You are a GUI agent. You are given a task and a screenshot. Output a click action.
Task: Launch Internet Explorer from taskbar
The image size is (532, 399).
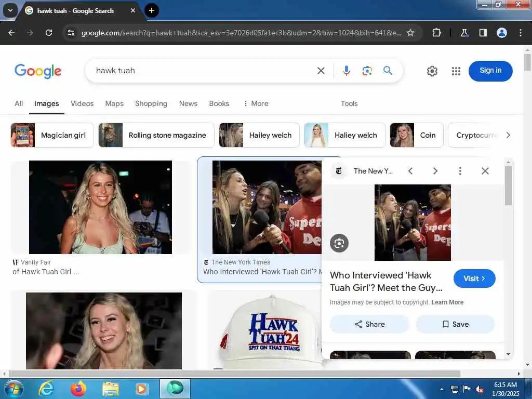click(x=46, y=389)
